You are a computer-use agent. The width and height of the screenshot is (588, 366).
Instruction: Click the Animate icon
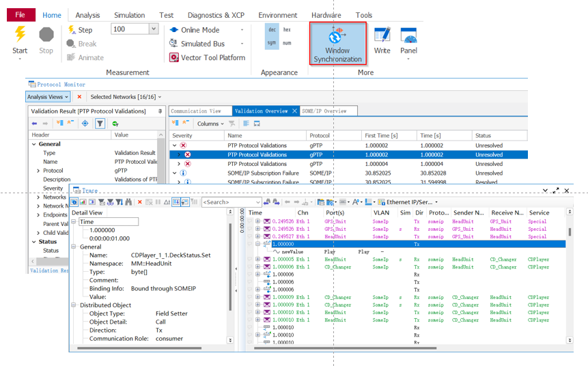point(71,57)
